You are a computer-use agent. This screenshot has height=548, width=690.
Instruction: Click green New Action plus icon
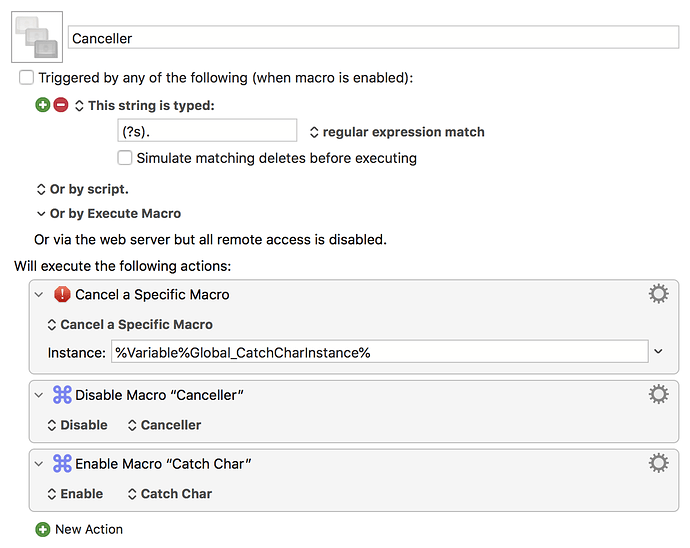click(x=42, y=529)
